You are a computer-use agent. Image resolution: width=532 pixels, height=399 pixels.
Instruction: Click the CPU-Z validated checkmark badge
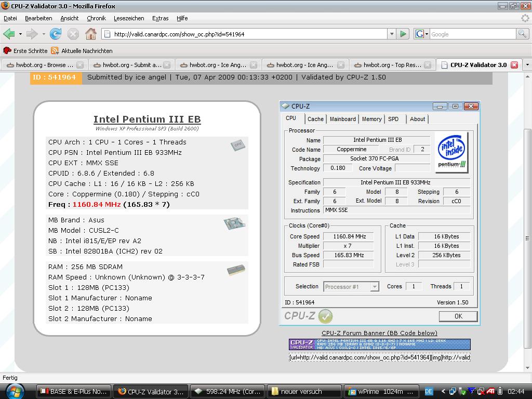(x=325, y=316)
